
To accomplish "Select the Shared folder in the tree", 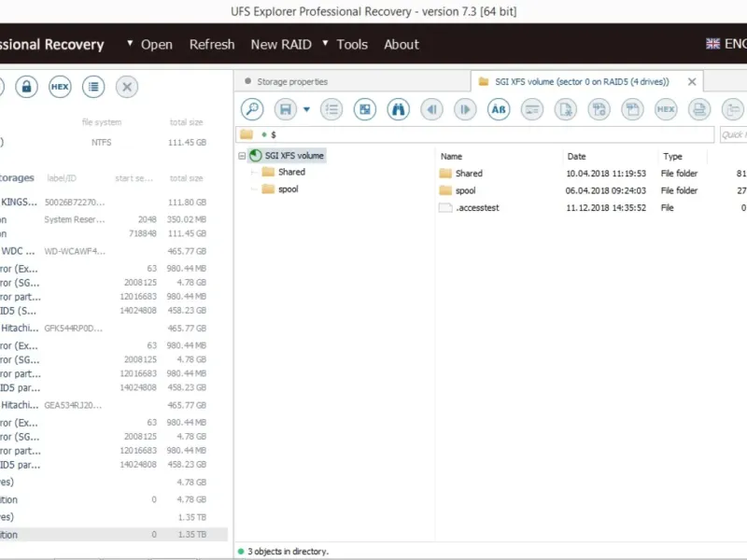I will tap(291, 172).
